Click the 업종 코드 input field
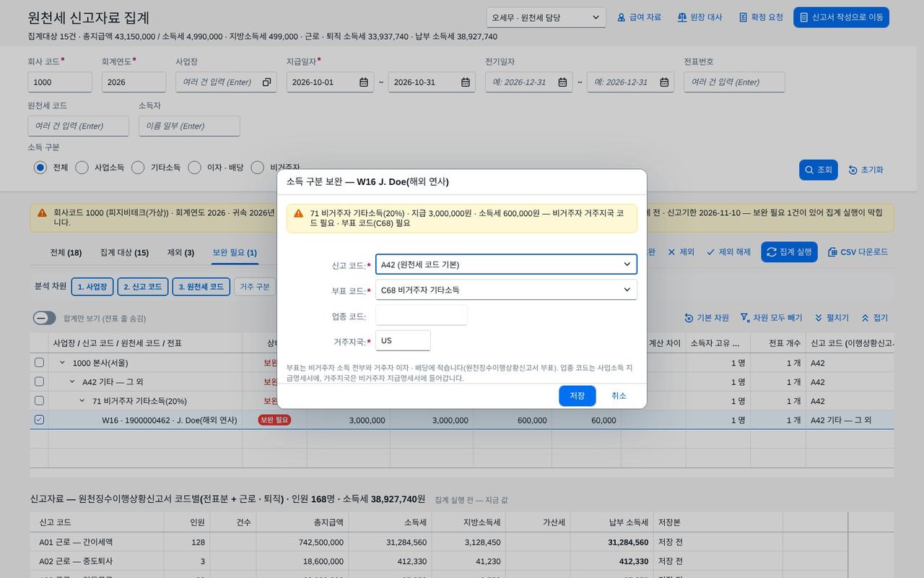 point(421,315)
